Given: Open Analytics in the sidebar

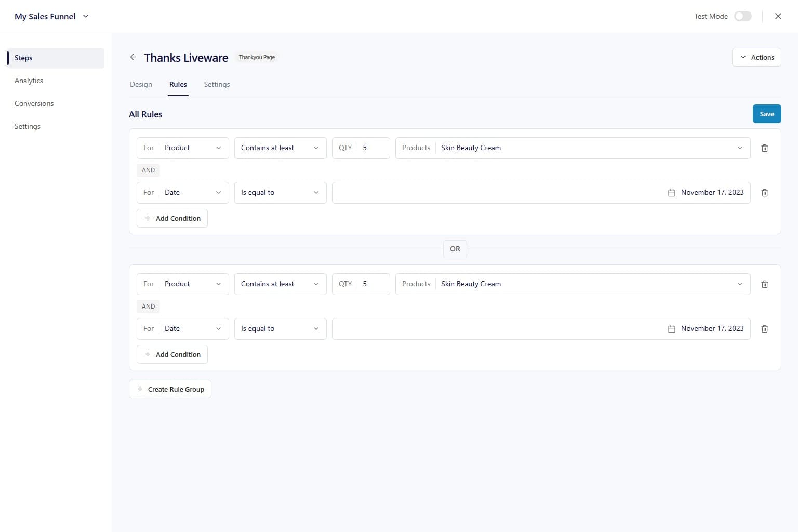Looking at the screenshot, I should 29,81.
